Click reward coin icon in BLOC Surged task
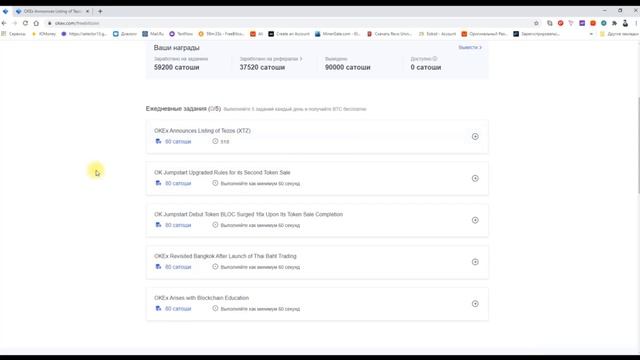This screenshot has width=640, height=360. click(158, 225)
